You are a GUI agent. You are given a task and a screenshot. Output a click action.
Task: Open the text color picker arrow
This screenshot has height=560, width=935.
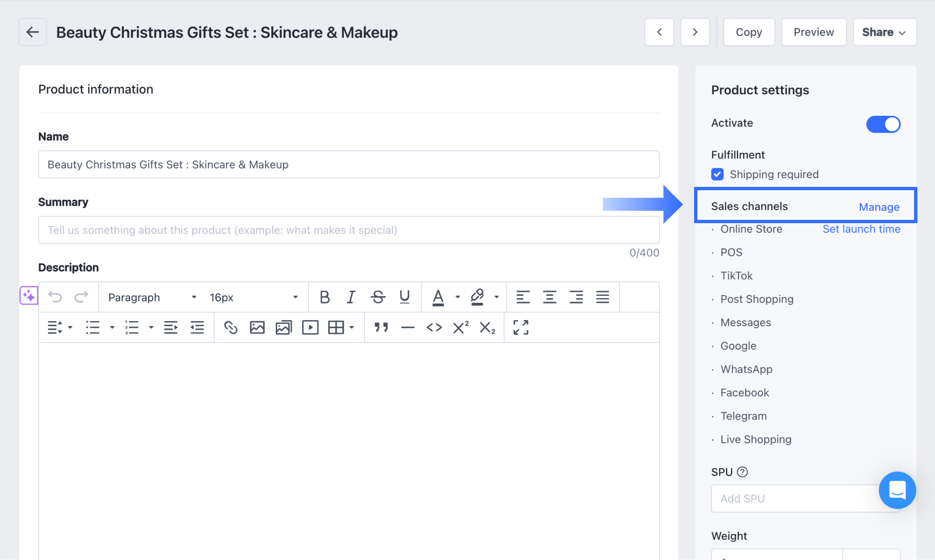click(x=458, y=297)
